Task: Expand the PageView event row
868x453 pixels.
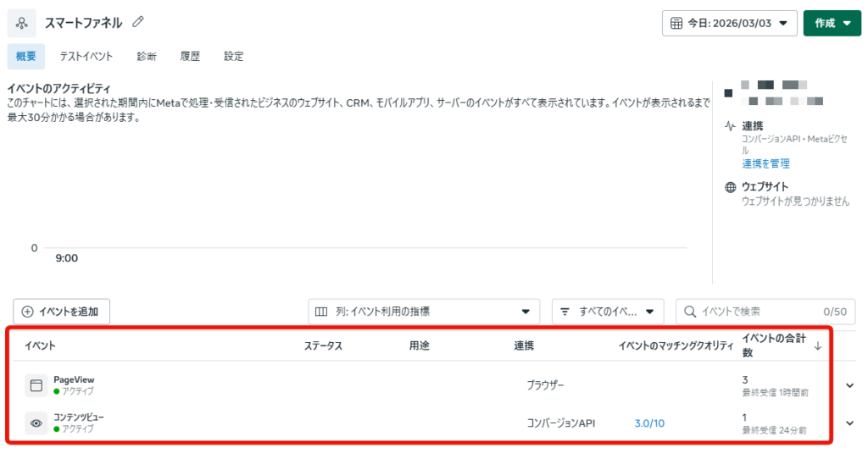Action: click(850, 385)
